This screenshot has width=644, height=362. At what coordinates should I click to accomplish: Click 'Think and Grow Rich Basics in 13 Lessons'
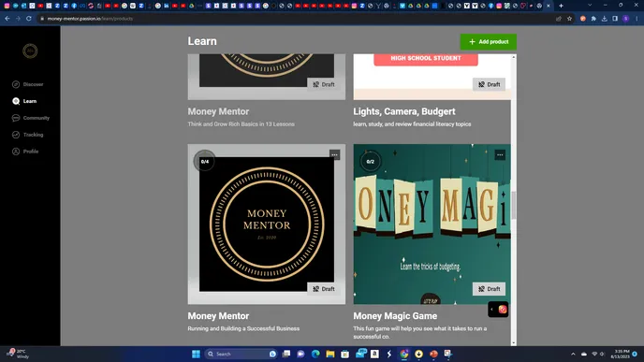[241, 124]
